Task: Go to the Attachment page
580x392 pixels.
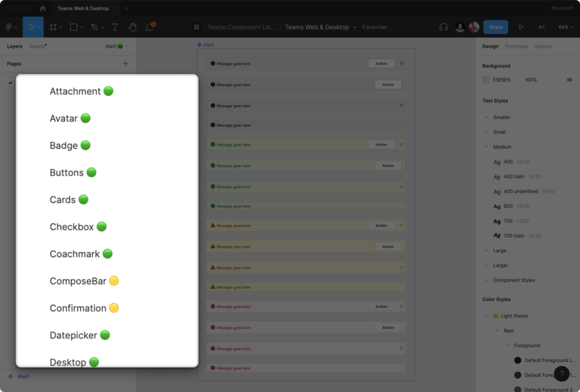Action: 82,91
